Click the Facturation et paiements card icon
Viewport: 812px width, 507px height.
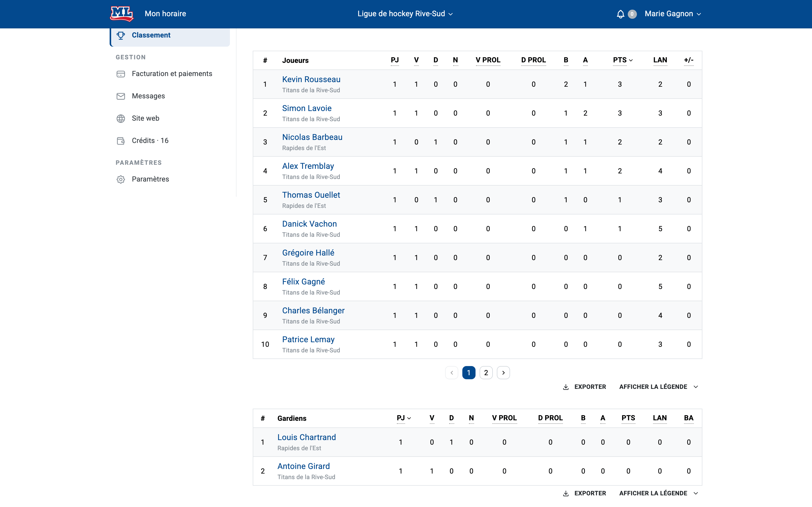pos(121,74)
